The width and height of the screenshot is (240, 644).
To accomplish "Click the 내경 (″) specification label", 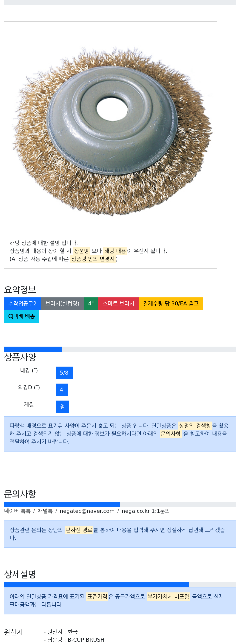I will tap(29, 371).
